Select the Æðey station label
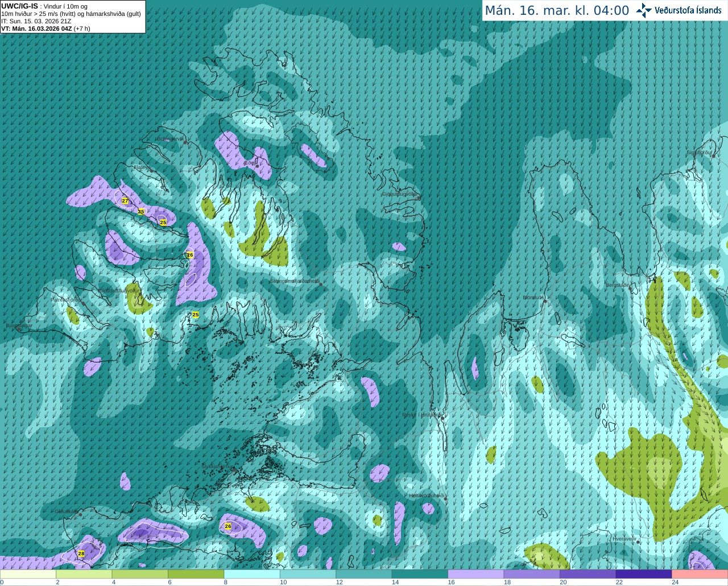Viewport: 728px width, 586px height. [x=250, y=163]
